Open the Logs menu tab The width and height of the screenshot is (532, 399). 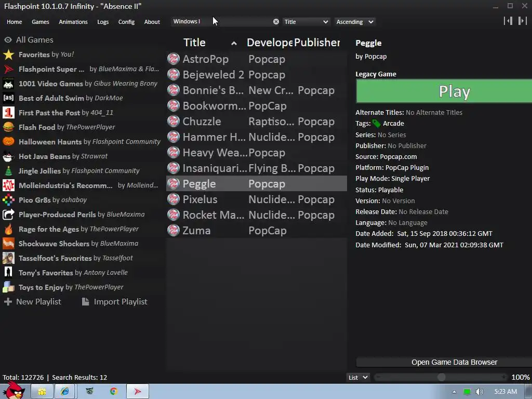[x=103, y=22]
